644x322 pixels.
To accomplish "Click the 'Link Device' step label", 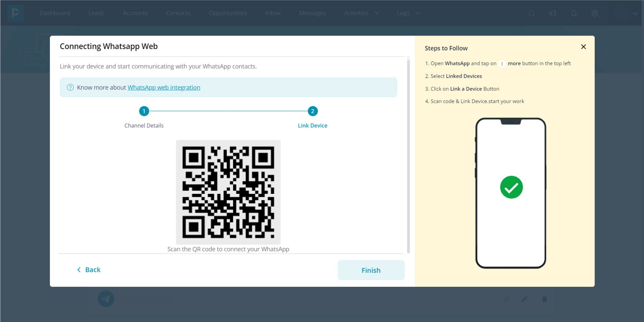I will (313, 125).
